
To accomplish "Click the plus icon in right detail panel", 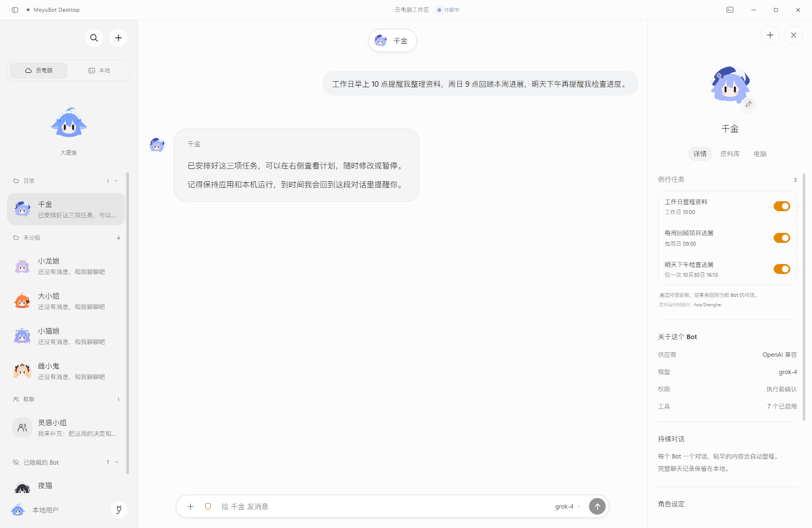I will pyautogui.click(x=770, y=35).
